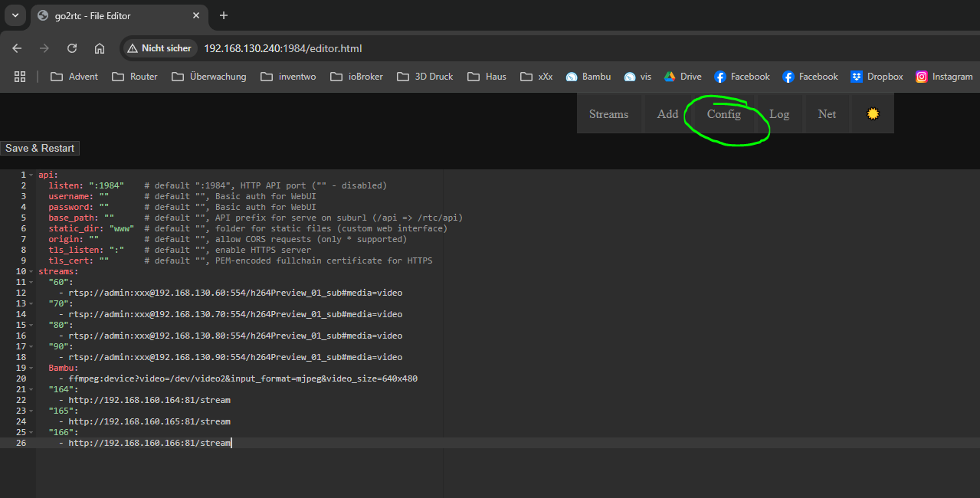Viewport: 980px width, 498px height.
Task: Collapse the api section fold arrow
Action: coord(31,175)
